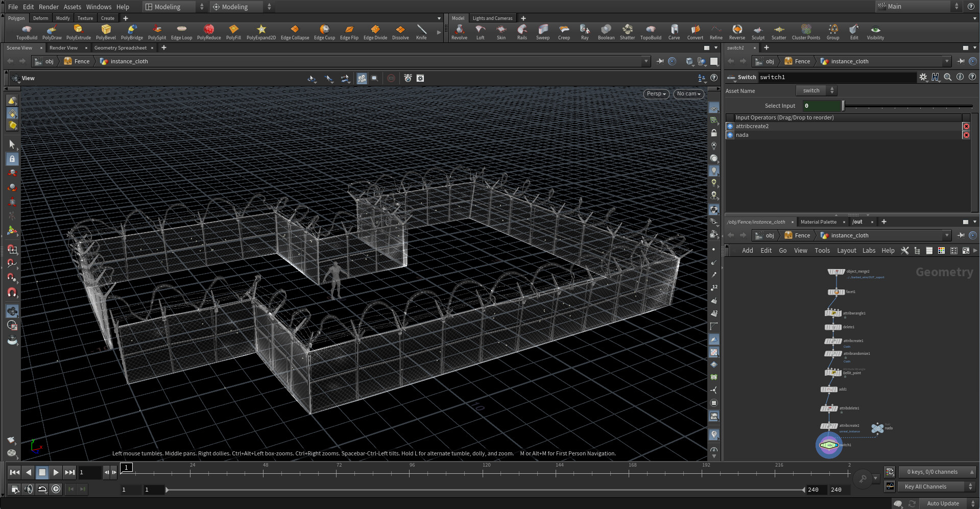Open the Main desktop dropdown
980x509 pixels.
click(x=914, y=6)
